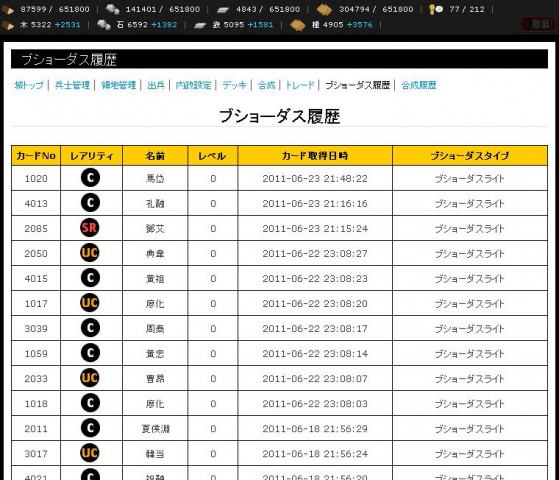This screenshot has width=559, height=480.
Task: Click the name cell in row 1059
Action: [155, 353]
